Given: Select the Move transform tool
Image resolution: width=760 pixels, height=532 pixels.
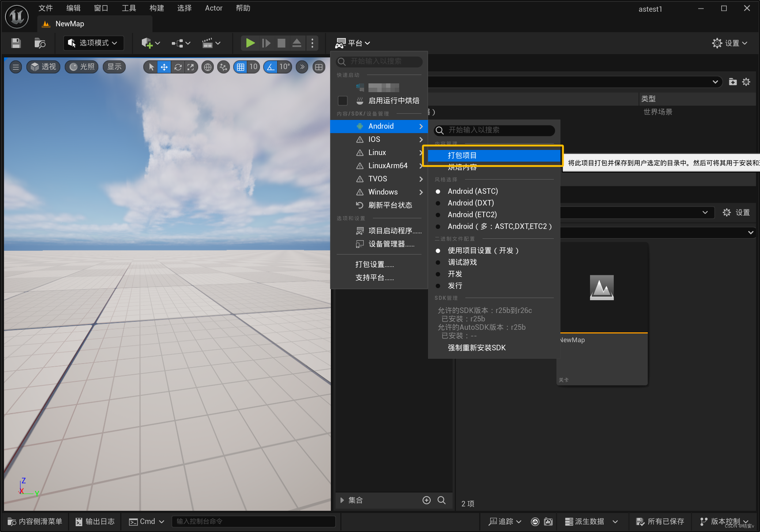Looking at the screenshot, I should pyautogui.click(x=164, y=67).
